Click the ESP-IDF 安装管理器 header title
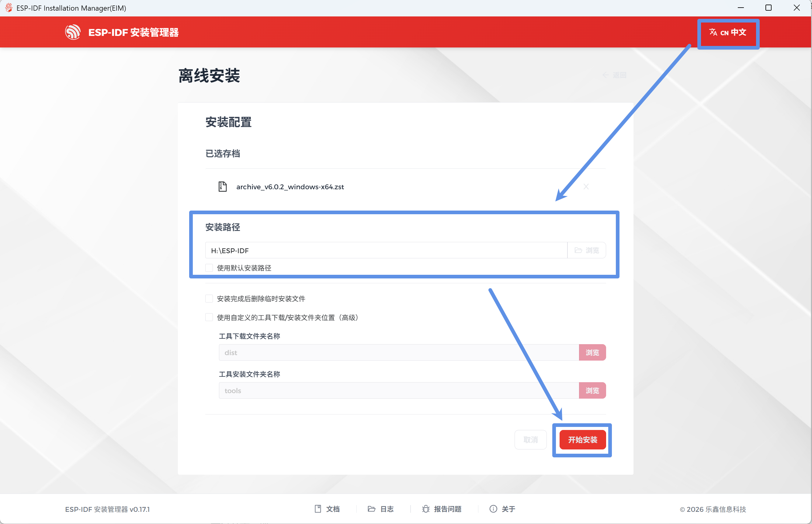Screen dimensions: 812x524 click(133, 32)
